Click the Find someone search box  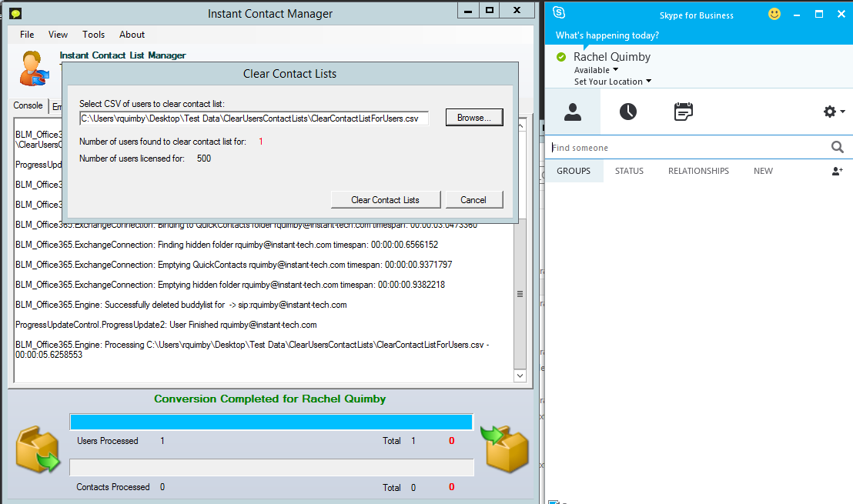[688, 147]
